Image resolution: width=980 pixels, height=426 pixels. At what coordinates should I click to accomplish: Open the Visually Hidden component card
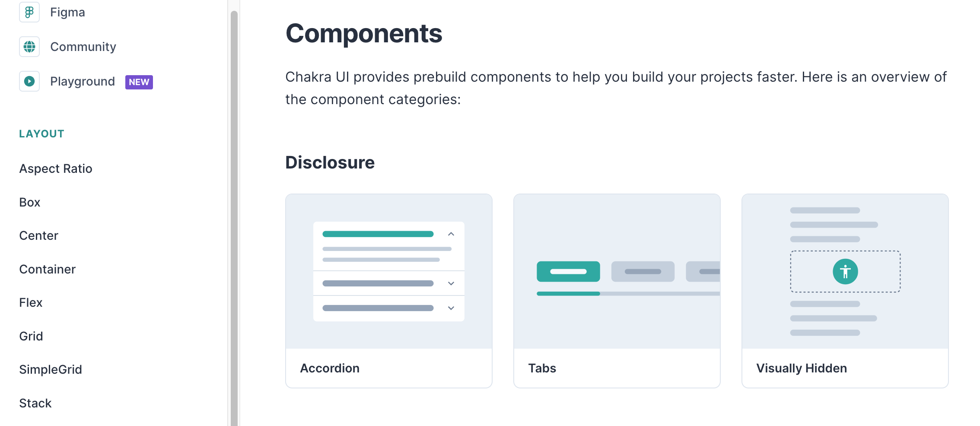pyautogui.click(x=845, y=291)
